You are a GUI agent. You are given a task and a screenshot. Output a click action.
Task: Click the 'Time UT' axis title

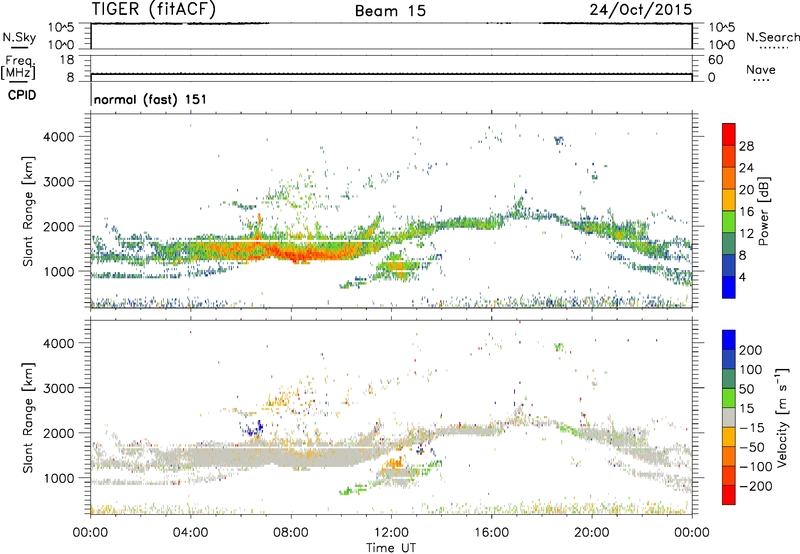[391, 548]
